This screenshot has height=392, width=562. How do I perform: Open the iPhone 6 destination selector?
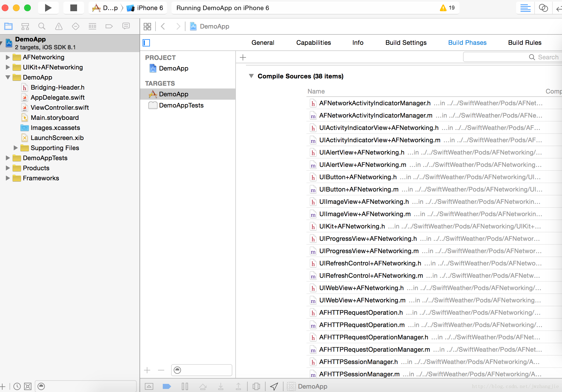pos(145,8)
